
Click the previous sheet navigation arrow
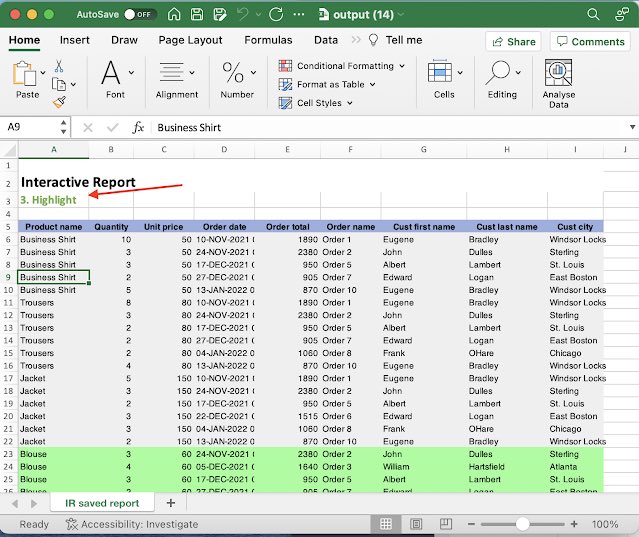[x=15, y=504]
